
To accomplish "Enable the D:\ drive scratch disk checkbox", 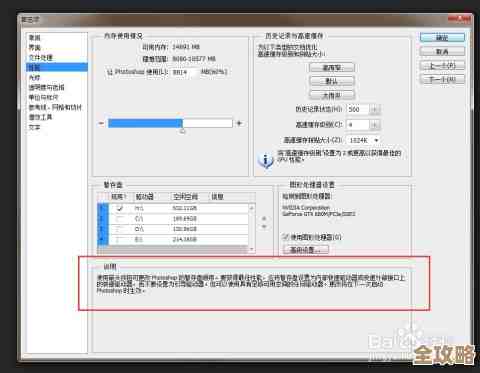I will (x=120, y=229).
